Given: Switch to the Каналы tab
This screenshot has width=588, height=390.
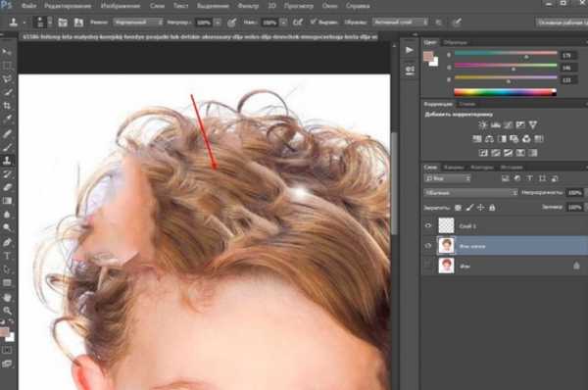Looking at the screenshot, I should (x=454, y=168).
